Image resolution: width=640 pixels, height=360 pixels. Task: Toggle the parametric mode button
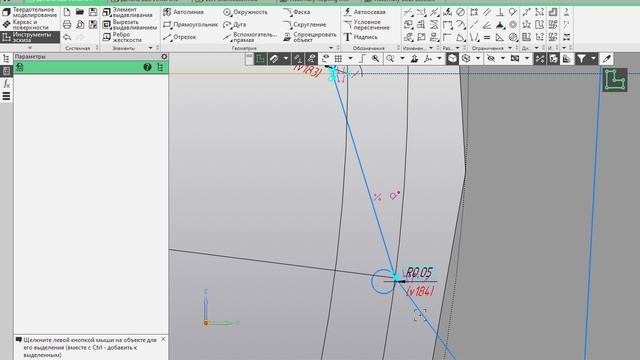point(298,59)
